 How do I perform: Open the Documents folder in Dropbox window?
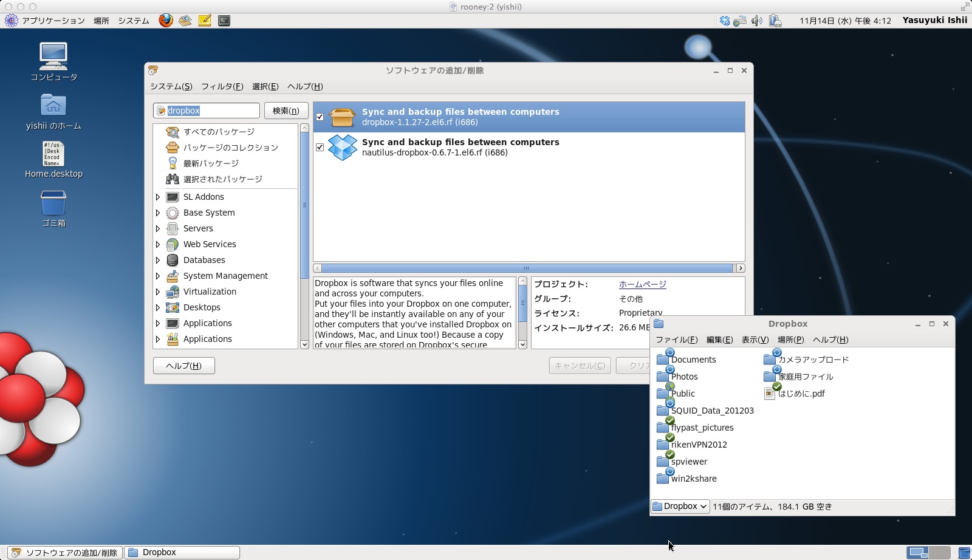(x=686, y=359)
